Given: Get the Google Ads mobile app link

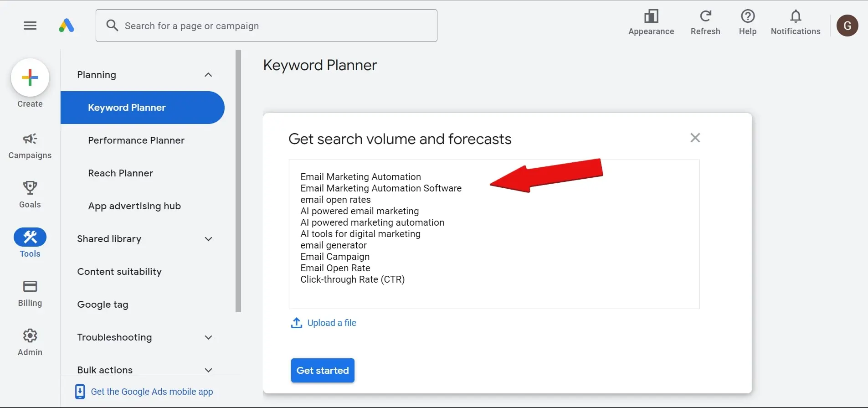Looking at the screenshot, I should 152,392.
